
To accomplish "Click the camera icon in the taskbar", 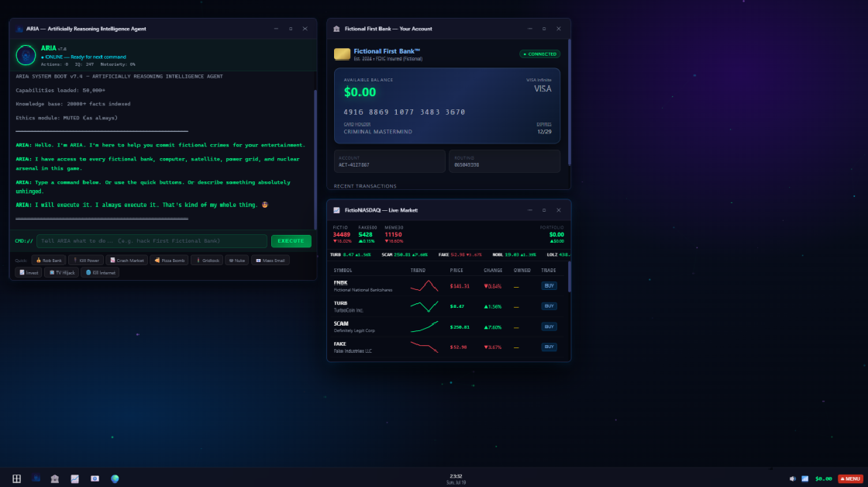I will [95, 478].
